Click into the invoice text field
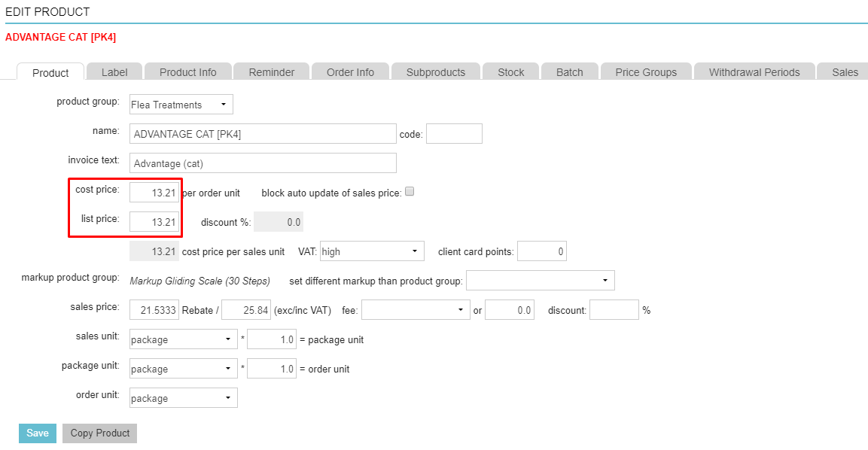Screen dimensions: 868x450 (263, 163)
